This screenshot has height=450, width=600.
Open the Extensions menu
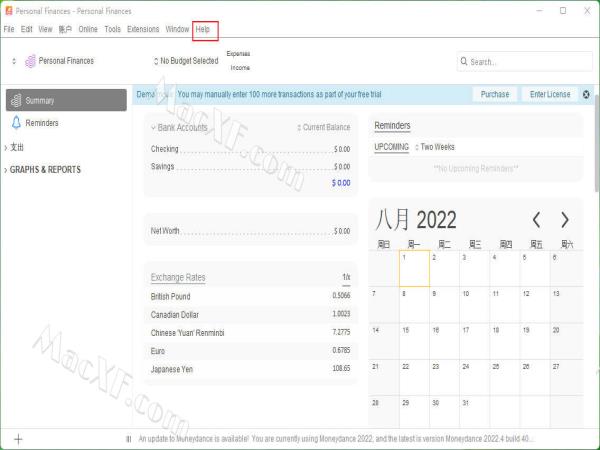click(143, 29)
